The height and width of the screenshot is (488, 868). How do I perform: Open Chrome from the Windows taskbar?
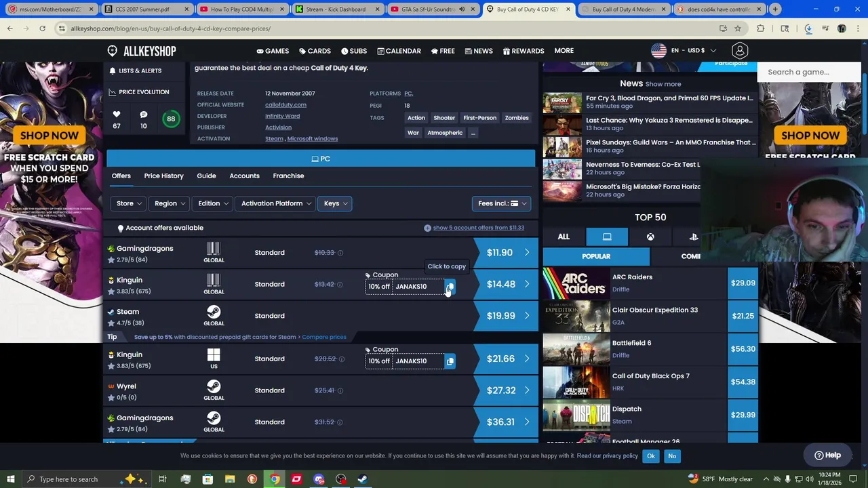(274, 479)
